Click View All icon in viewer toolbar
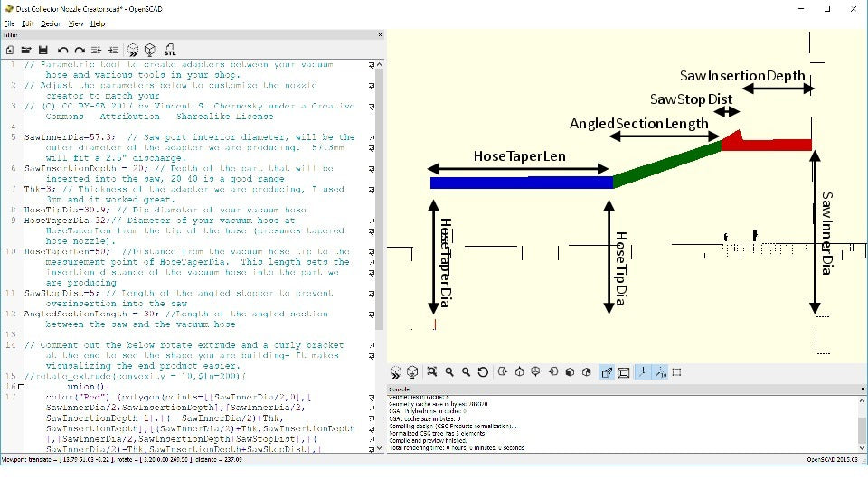 pos(432,371)
